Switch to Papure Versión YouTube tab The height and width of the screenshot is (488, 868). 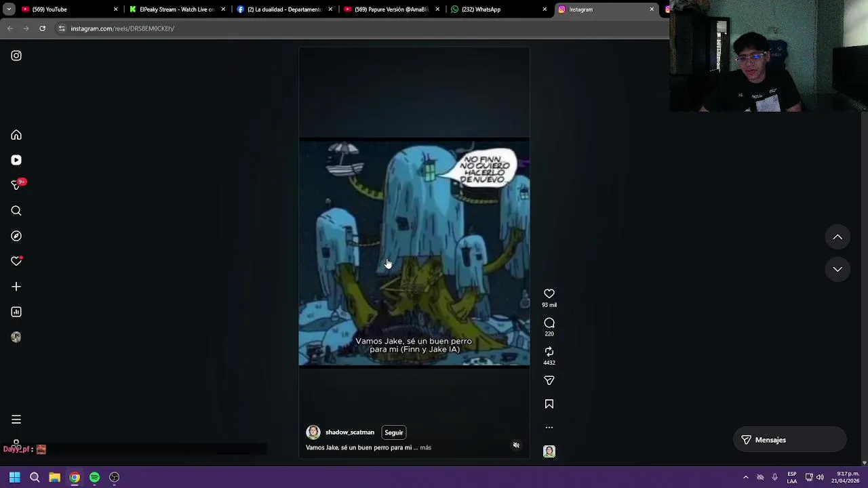tap(391, 9)
